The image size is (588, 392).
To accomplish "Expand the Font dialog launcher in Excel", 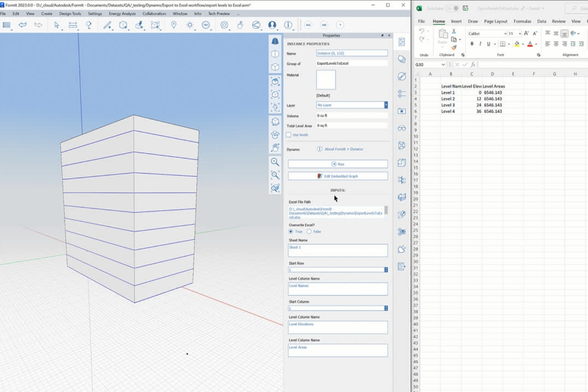I will (539, 55).
